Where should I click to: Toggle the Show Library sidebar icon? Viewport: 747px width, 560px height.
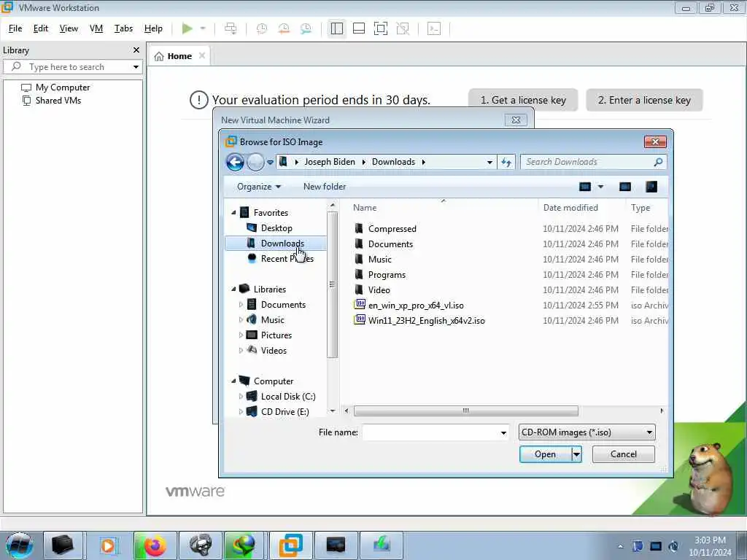pos(337,28)
